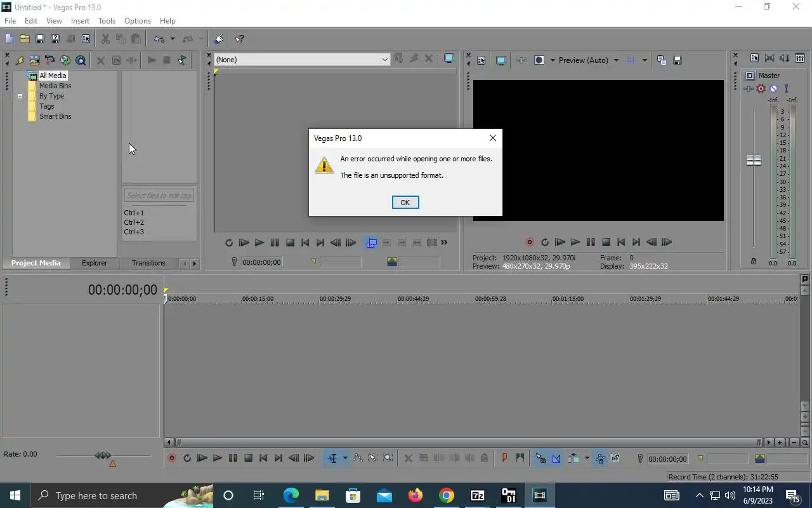Click the preview Play From Start button
This screenshot has width=812, height=508.
560,242
